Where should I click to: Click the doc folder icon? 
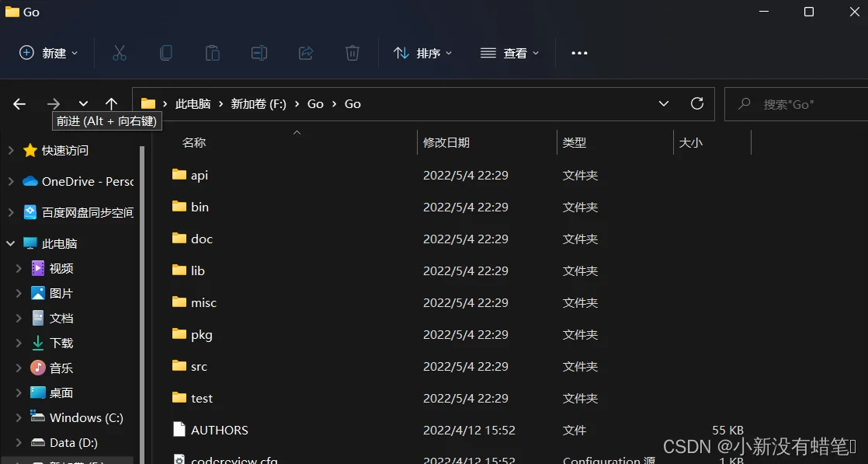point(179,239)
